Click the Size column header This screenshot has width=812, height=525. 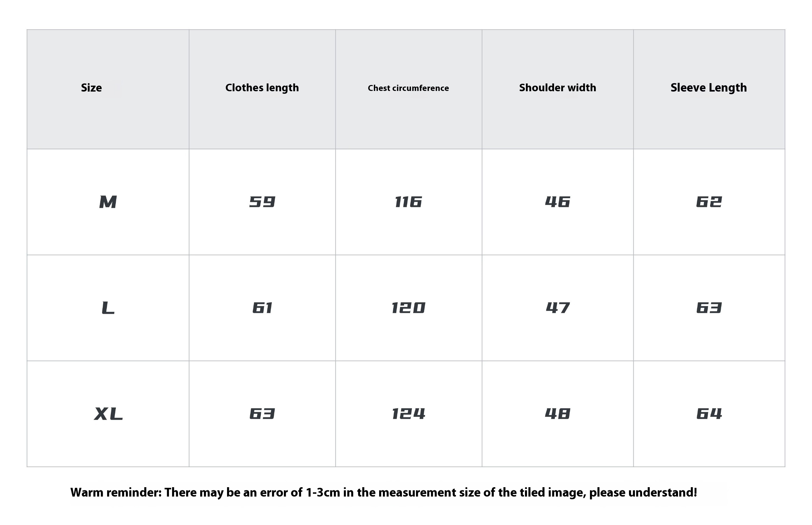pos(91,87)
